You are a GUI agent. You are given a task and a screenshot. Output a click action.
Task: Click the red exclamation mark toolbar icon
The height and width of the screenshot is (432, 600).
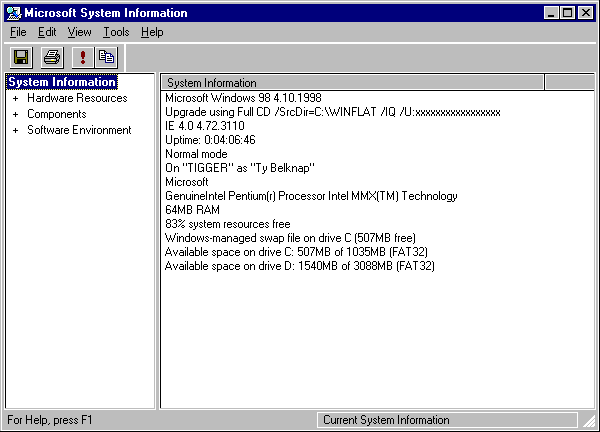(x=83, y=57)
